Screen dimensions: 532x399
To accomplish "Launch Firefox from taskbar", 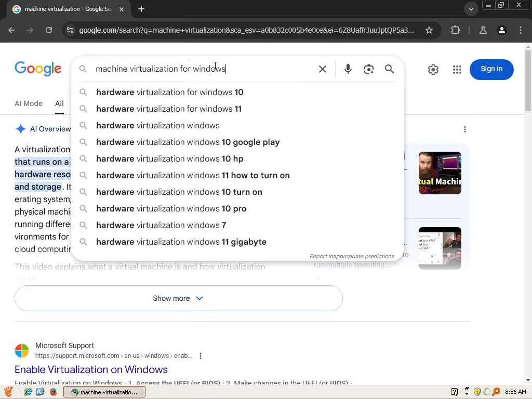I will tap(54, 392).
